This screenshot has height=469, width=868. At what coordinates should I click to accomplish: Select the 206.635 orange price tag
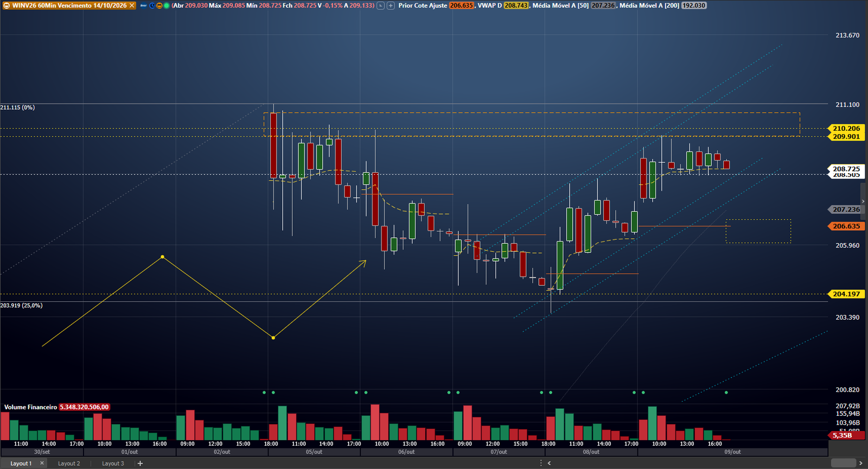point(846,226)
